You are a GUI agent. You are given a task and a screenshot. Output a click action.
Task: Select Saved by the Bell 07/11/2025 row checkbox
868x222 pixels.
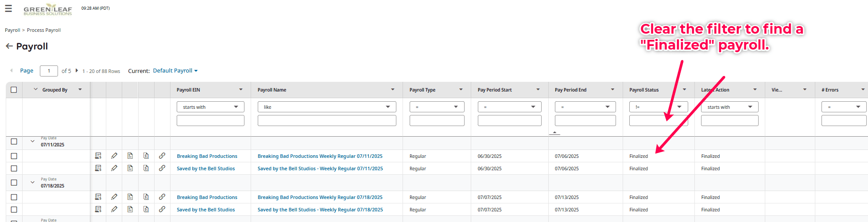tap(14, 168)
